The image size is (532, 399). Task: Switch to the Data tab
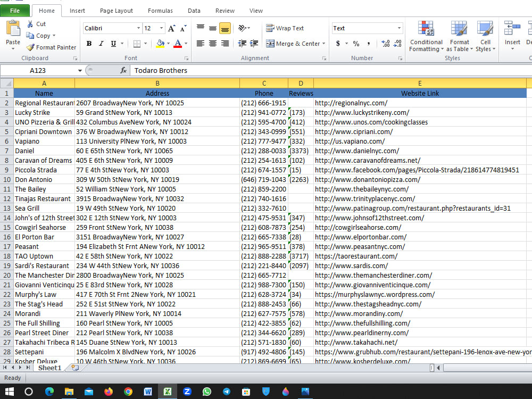point(194,11)
